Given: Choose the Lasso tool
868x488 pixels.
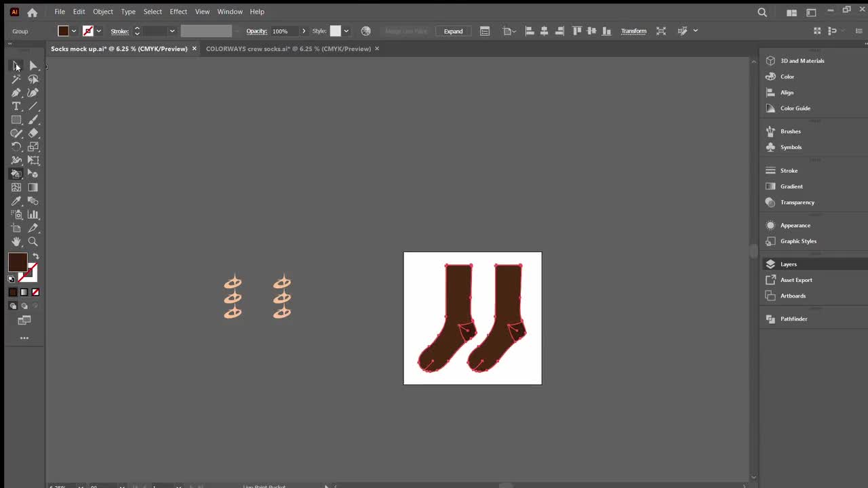Looking at the screenshot, I should point(33,79).
